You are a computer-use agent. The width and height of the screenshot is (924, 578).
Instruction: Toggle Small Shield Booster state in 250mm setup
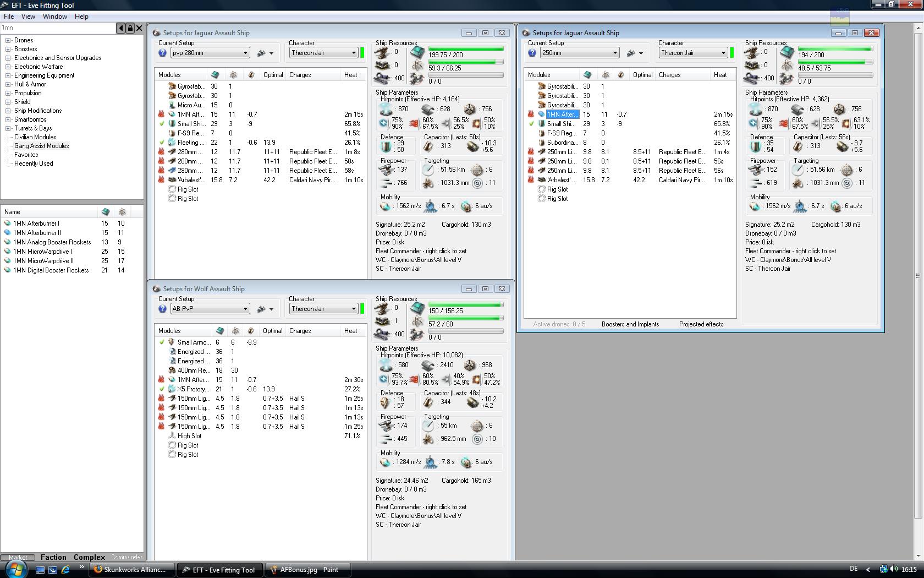[531, 124]
